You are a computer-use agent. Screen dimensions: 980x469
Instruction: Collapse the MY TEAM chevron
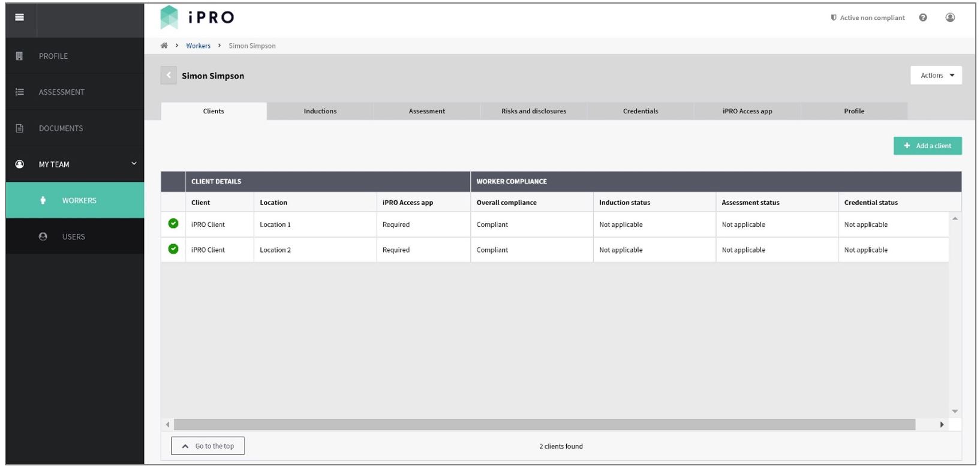coord(134,164)
